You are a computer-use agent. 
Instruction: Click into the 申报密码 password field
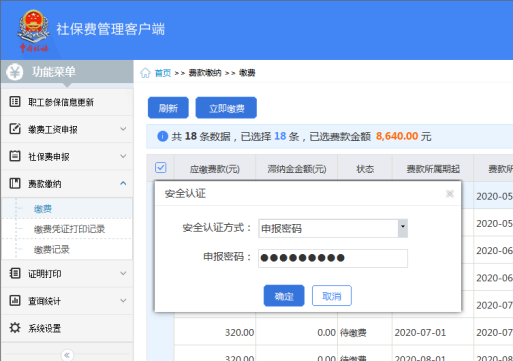click(333, 258)
